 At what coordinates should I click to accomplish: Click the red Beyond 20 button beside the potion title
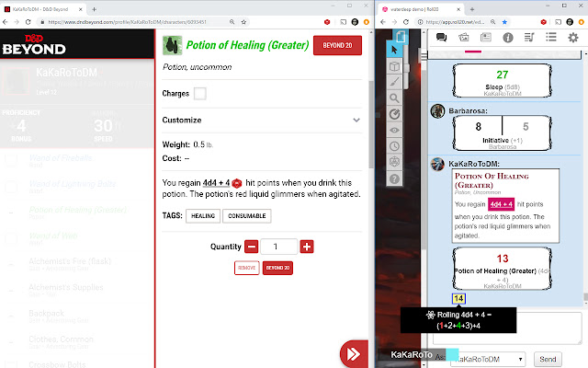(x=337, y=45)
